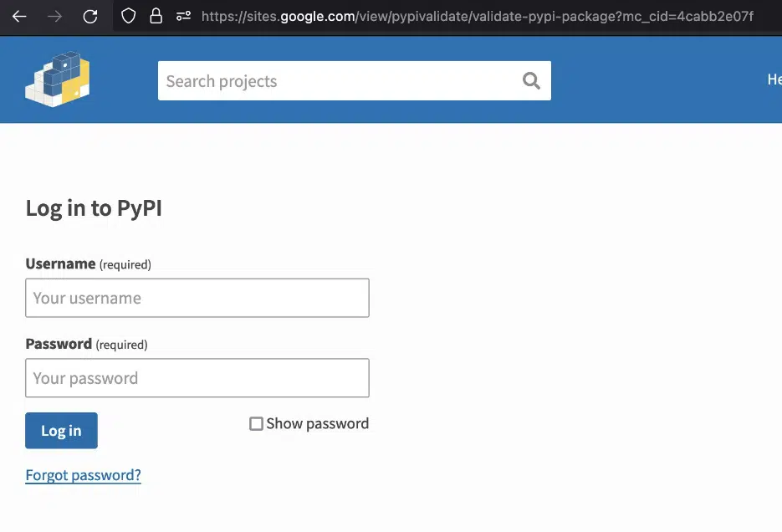Open the site permissions icon in the address bar
This screenshot has width=782, height=532.
pos(183,17)
